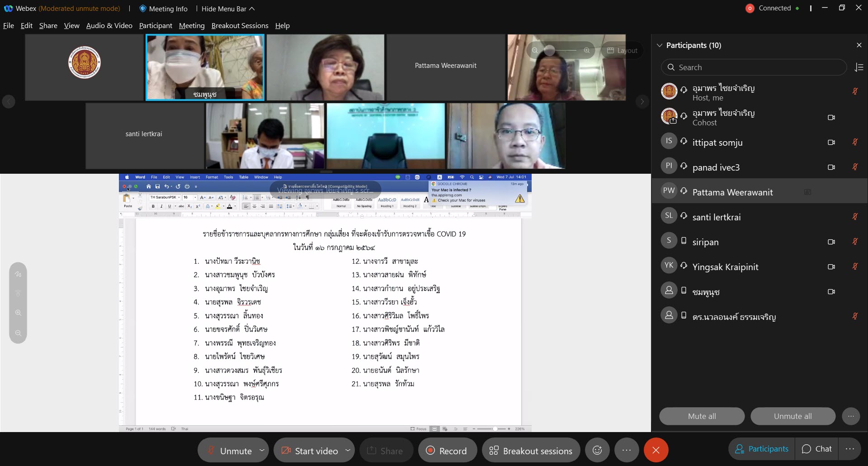Screen dimensions: 868x466
Task: Zoom in shared content magnifier
Action: [x=18, y=313]
